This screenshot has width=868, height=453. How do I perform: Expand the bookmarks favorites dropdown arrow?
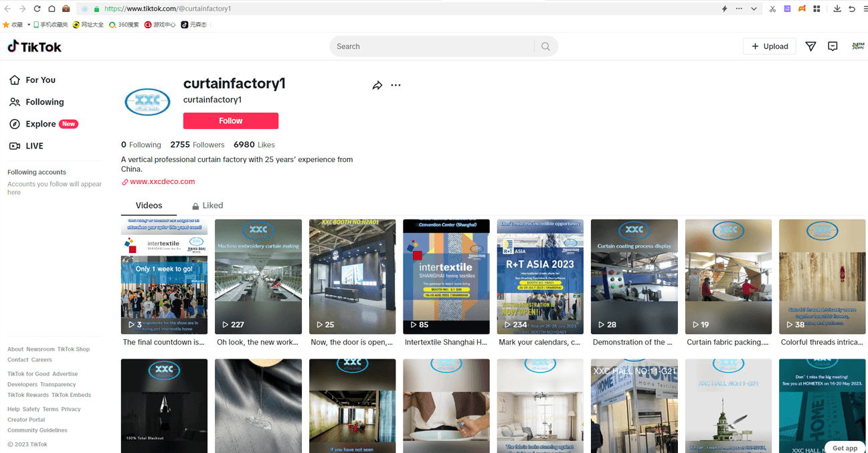click(x=28, y=25)
